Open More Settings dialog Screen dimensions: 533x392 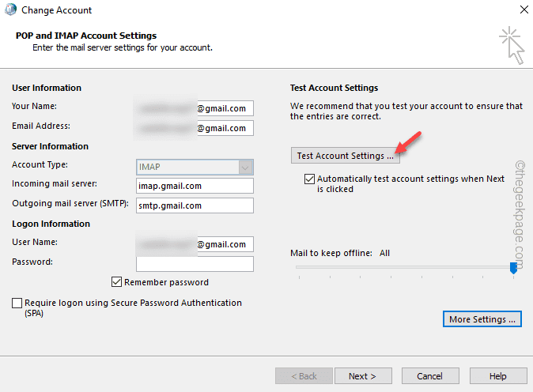pos(482,319)
